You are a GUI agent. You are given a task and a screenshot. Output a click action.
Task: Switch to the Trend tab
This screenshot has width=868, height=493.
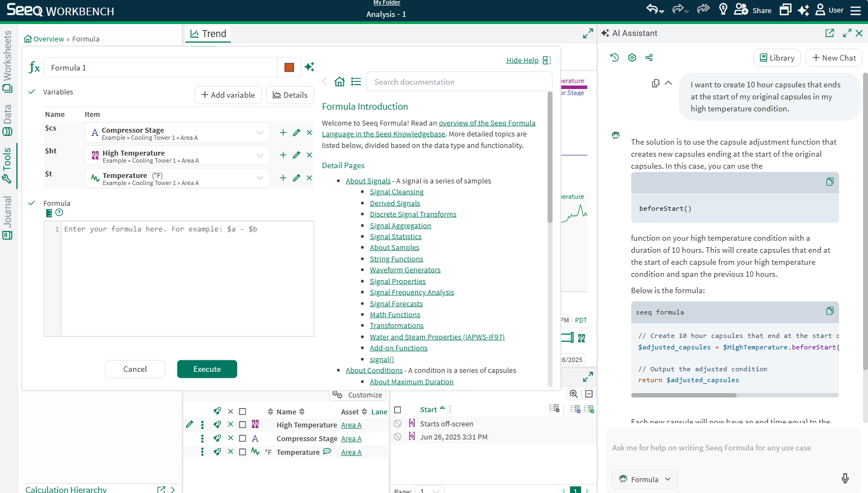click(208, 34)
